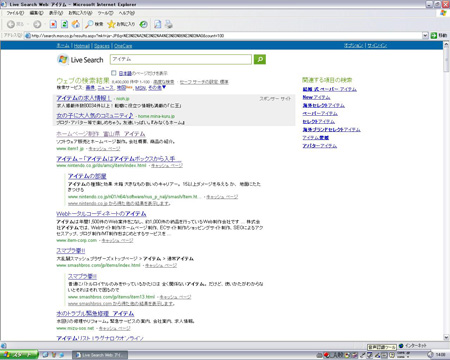Click the taskbar clock showing 14:08
Screen dimensions: 450x360
coord(440,355)
